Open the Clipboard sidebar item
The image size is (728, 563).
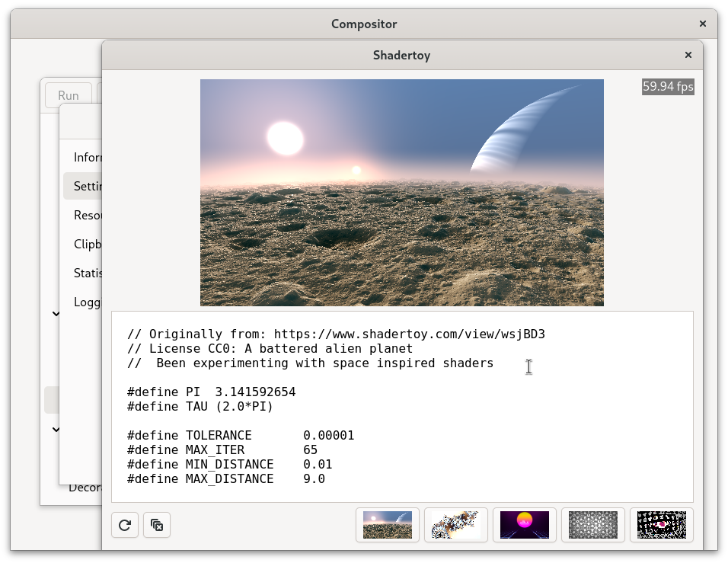click(87, 244)
